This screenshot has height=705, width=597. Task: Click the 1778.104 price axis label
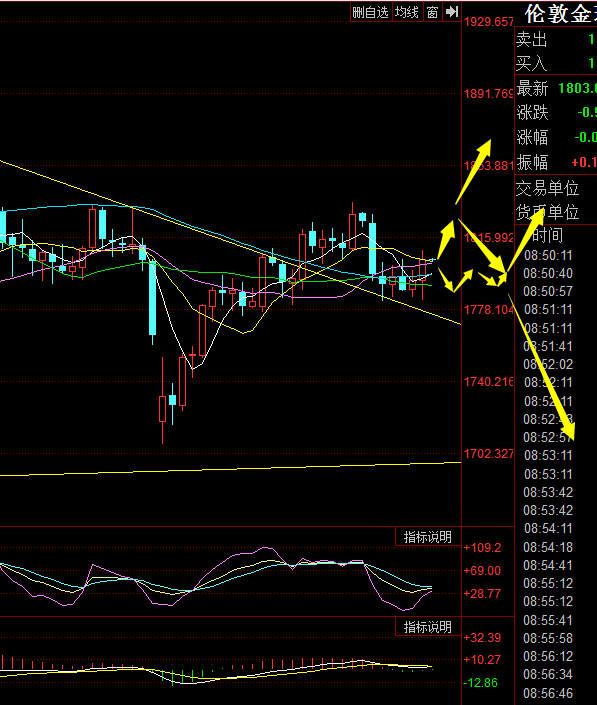pyautogui.click(x=489, y=309)
